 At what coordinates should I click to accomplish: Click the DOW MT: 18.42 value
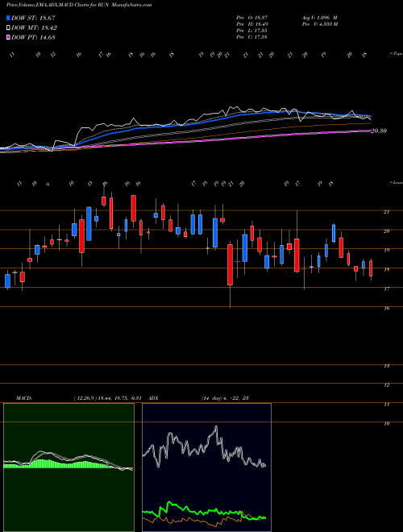pyautogui.click(x=35, y=28)
